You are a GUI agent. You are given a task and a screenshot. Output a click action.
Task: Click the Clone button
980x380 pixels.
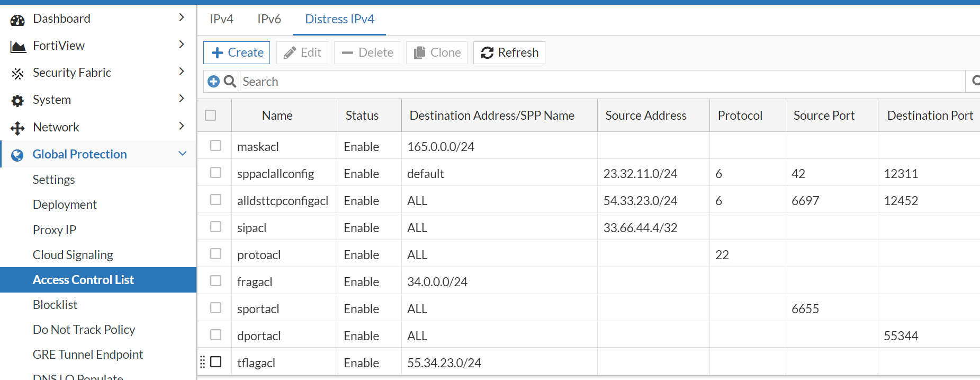pyautogui.click(x=437, y=52)
